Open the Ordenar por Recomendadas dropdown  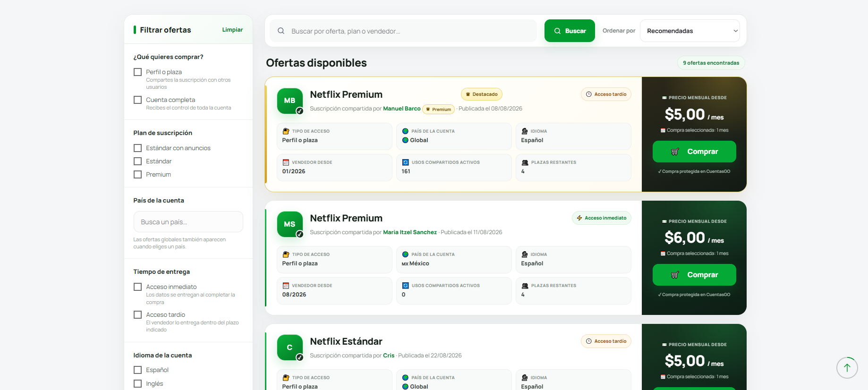(x=689, y=31)
